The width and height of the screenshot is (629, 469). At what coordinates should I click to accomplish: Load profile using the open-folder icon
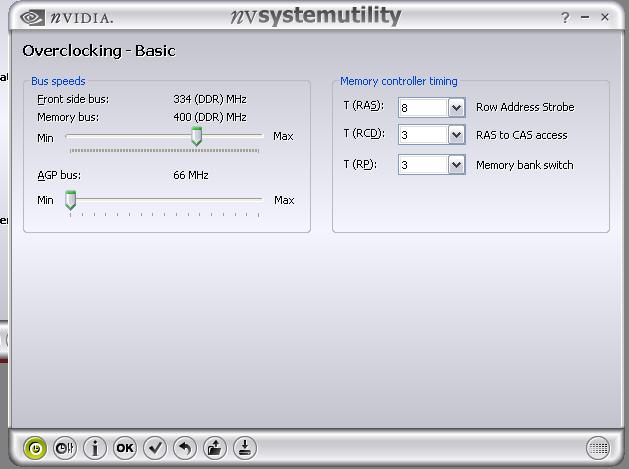coord(215,448)
